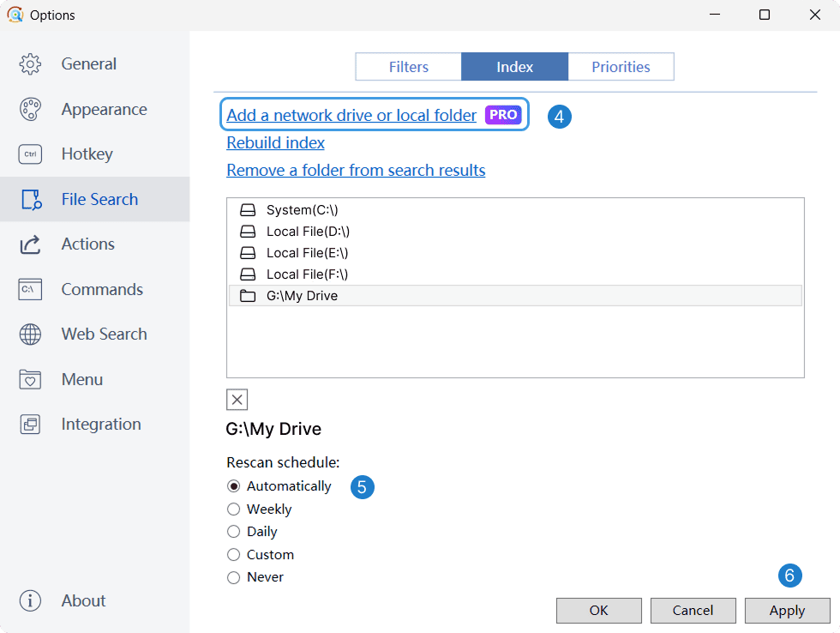Image resolution: width=840 pixels, height=633 pixels.
Task: Open the Hotkey settings section
Action: (95, 154)
